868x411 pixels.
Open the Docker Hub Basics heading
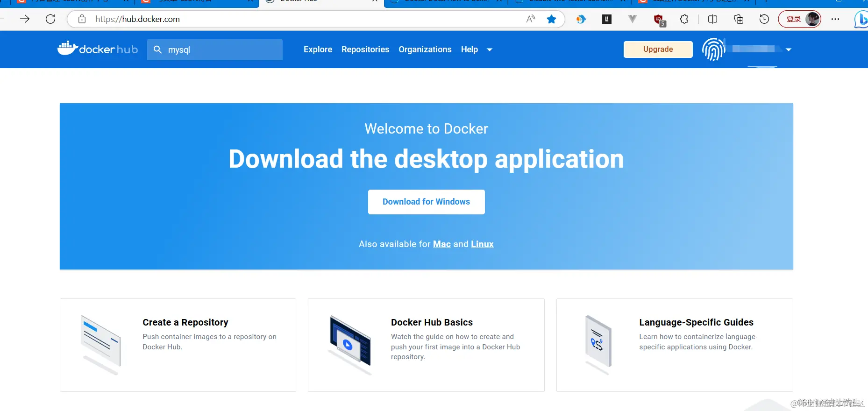(432, 322)
